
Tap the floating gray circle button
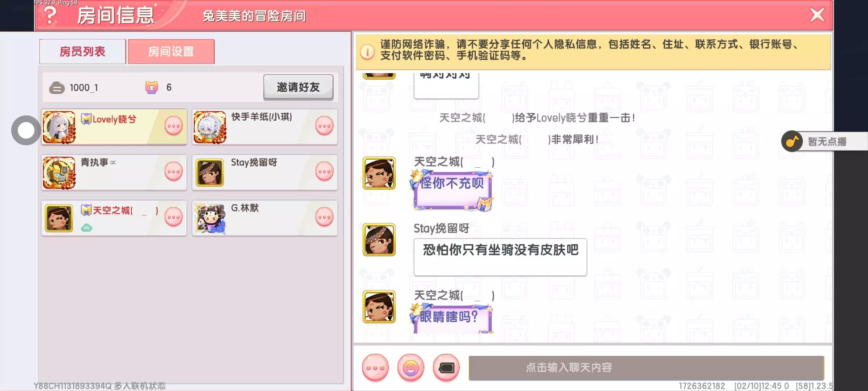click(x=26, y=130)
